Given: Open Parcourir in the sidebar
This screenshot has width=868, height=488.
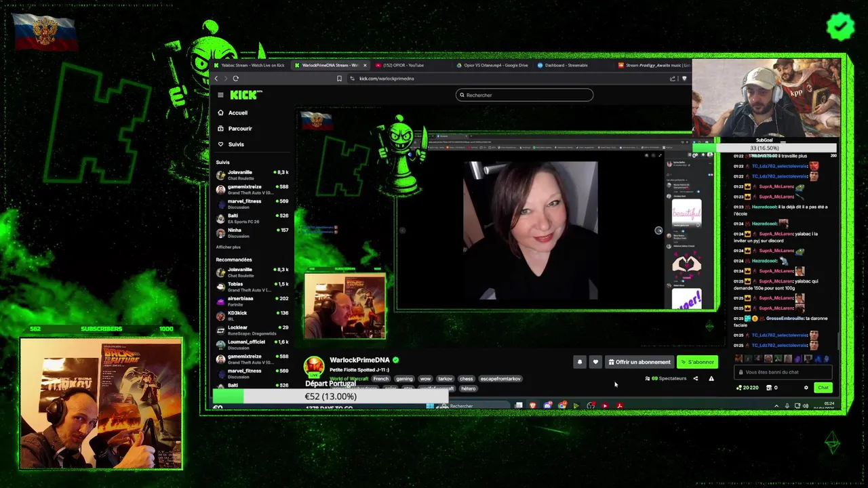Looking at the screenshot, I should pyautogui.click(x=235, y=128).
